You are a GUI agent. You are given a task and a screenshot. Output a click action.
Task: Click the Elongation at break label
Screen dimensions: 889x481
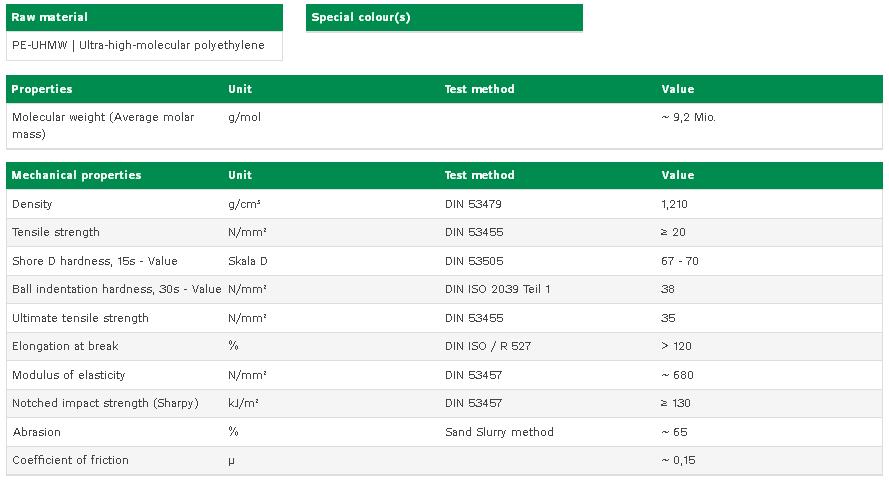click(x=65, y=346)
